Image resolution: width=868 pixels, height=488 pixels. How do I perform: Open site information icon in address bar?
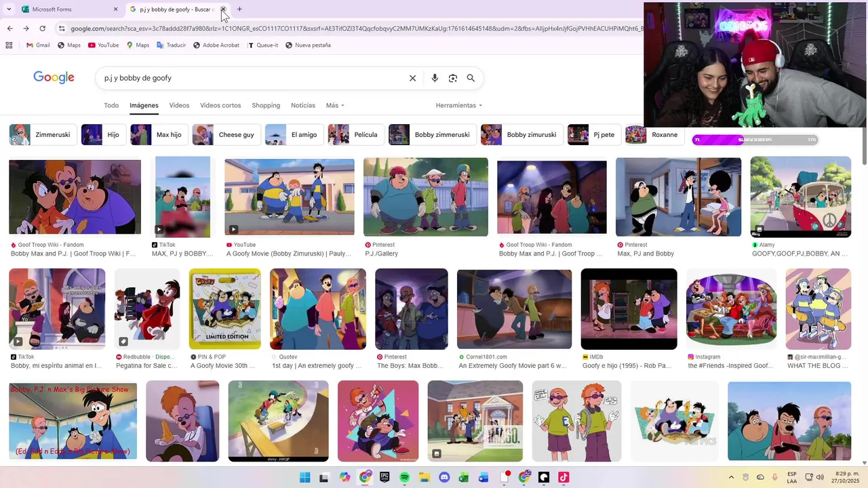pyautogui.click(x=62, y=28)
